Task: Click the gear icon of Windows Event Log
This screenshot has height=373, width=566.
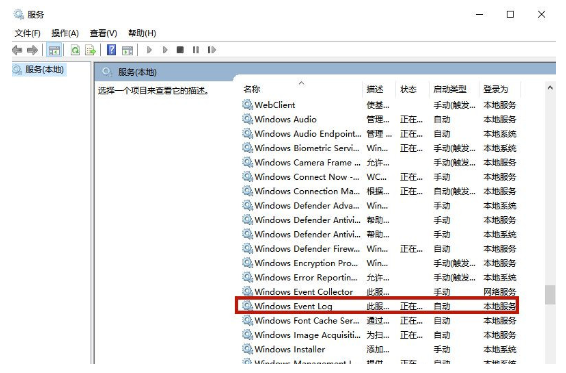Action: click(247, 306)
